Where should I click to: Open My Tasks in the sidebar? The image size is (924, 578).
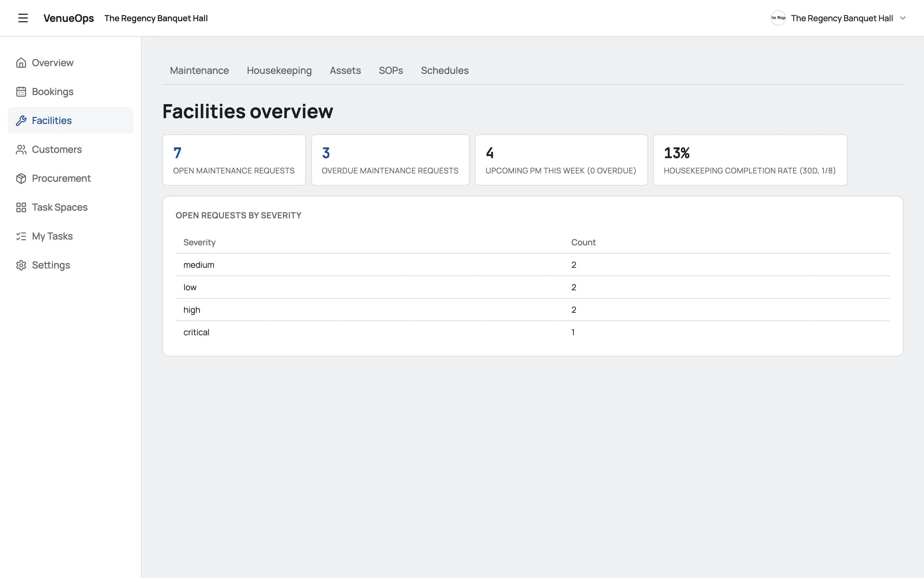point(71,236)
